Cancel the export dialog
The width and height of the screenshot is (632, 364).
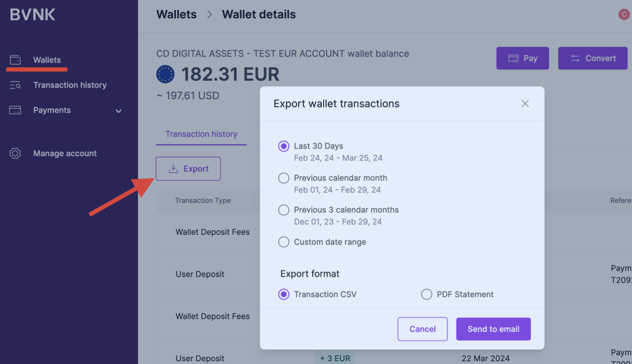click(x=423, y=329)
